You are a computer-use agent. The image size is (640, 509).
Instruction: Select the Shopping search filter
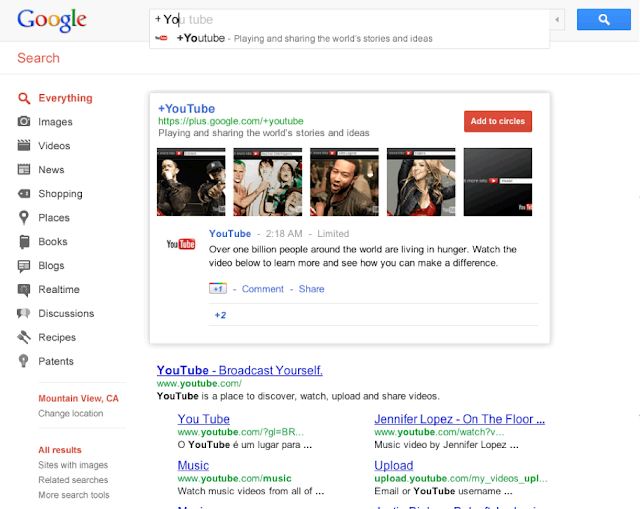60,194
